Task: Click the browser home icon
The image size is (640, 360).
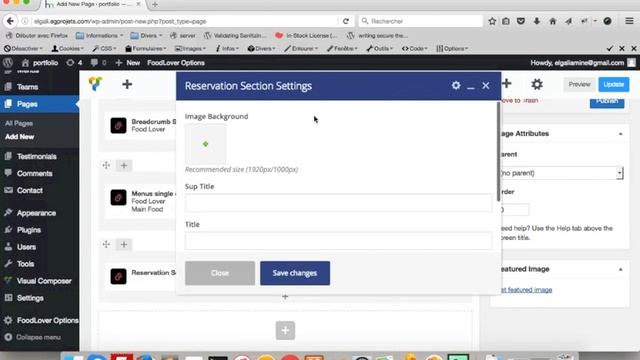Action: click(553, 21)
